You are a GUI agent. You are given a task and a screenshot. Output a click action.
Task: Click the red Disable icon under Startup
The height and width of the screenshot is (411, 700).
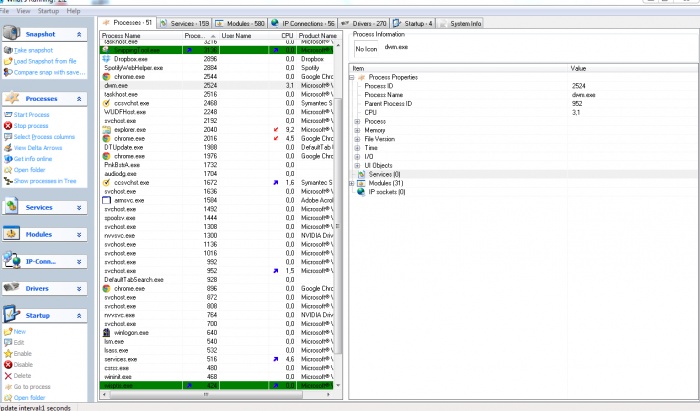click(x=8, y=365)
